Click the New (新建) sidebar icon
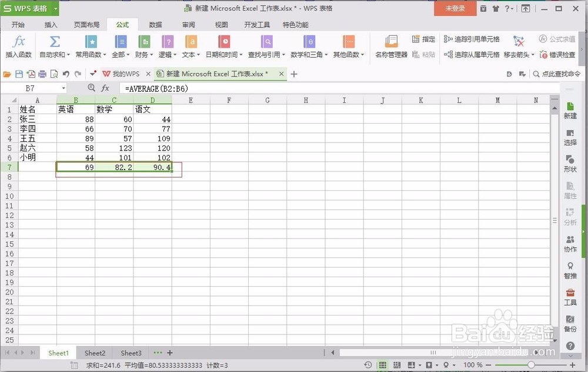Viewport: 588px width, 372px height. pyautogui.click(x=570, y=111)
